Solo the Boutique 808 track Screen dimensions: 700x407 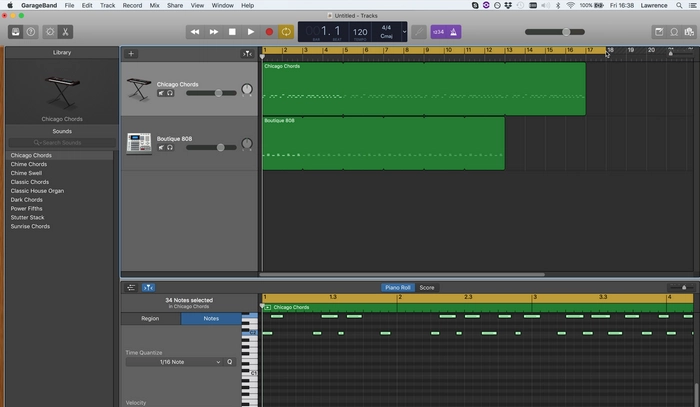170,147
